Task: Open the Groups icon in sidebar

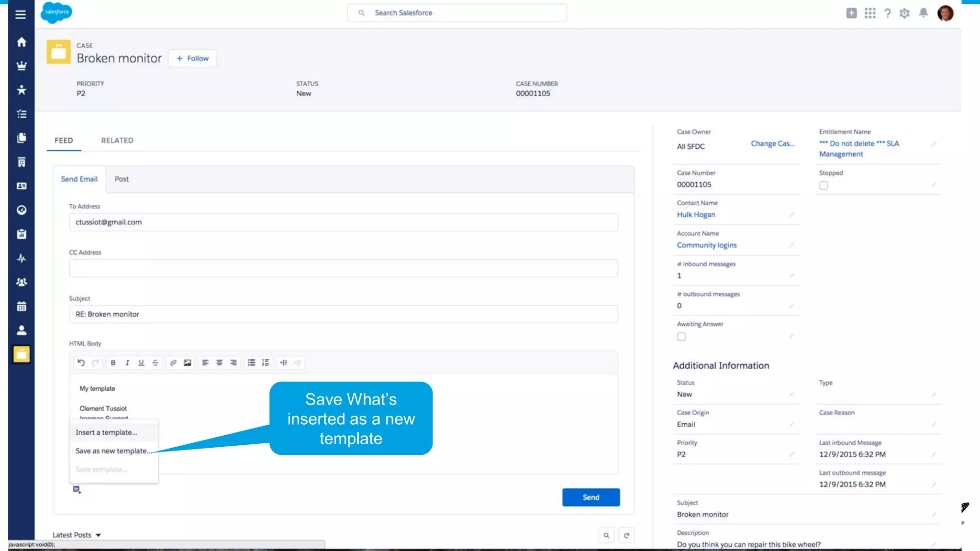Action: click(x=22, y=282)
